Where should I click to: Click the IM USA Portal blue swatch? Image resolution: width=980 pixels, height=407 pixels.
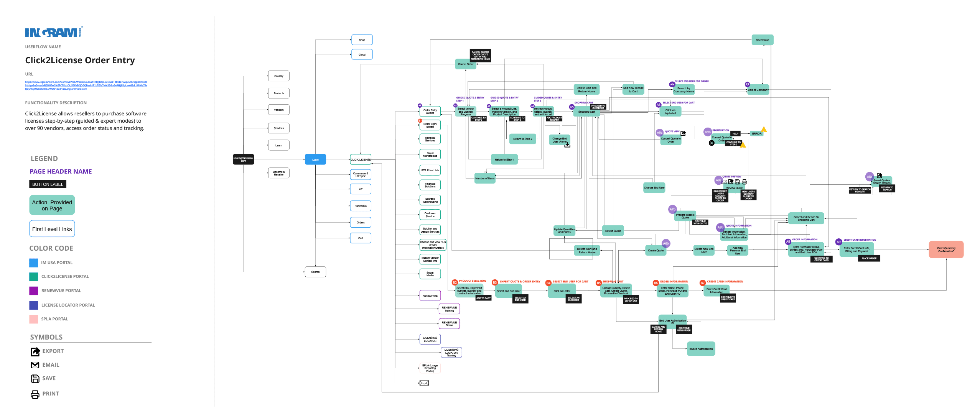(34, 263)
